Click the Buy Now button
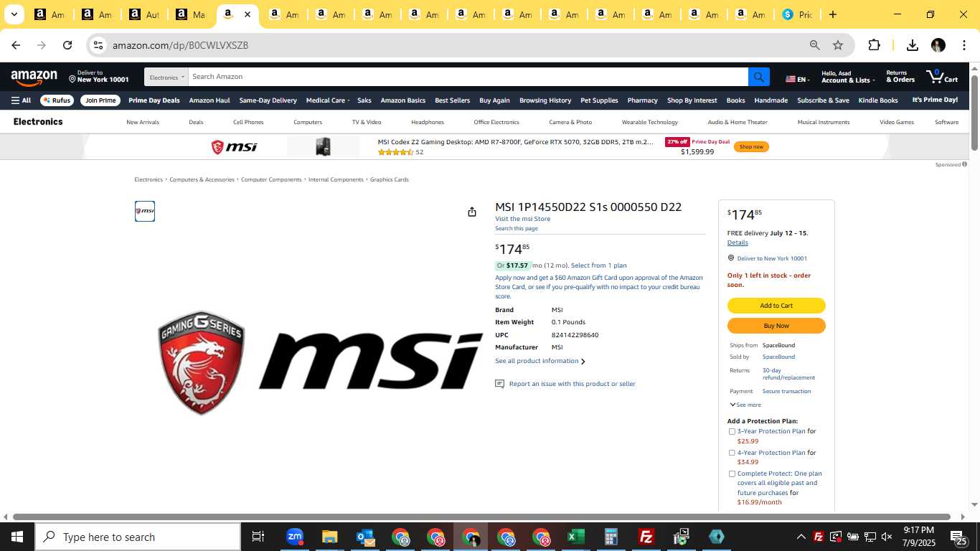The image size is (980, 551). (x=776, y=326)
